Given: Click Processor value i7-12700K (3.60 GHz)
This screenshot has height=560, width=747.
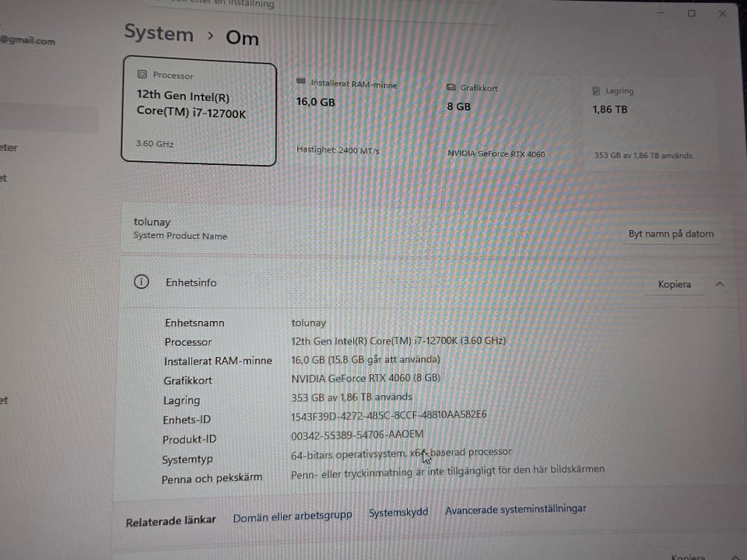Looking at the screenshot, I should (x=398, y=341).
